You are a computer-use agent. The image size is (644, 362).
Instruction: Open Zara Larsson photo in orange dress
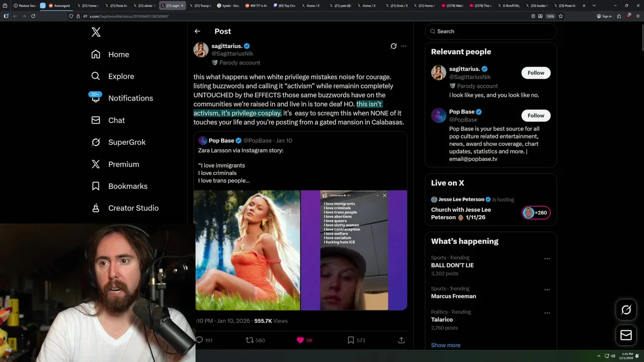point(247,250)
